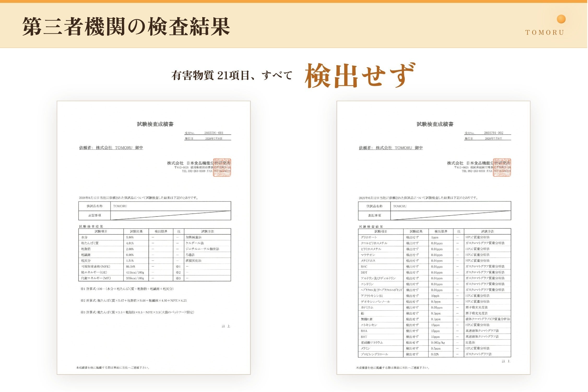Viewport: 588px width, 392px height.
Task: Click the 粗たんぱく質 row label
Action: click(90, 243)
